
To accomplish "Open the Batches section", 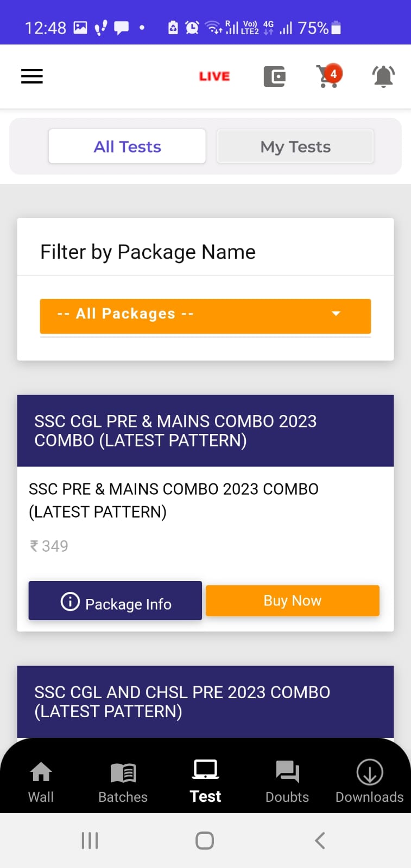I will (x=123, y=782).
